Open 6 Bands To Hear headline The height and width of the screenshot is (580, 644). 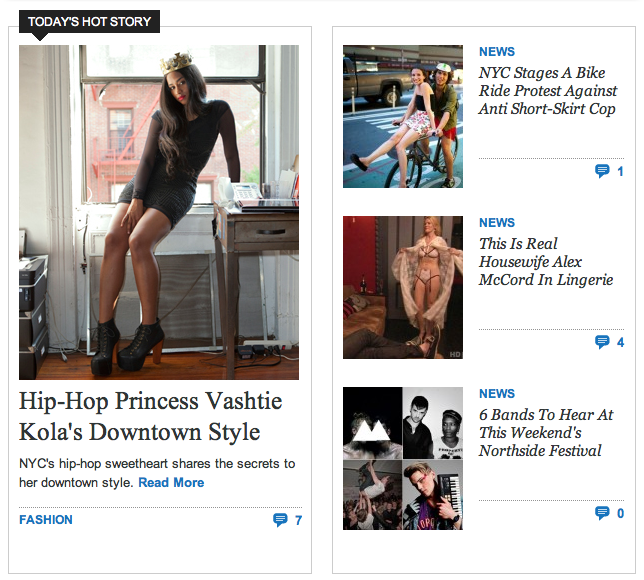click(546, 433)
